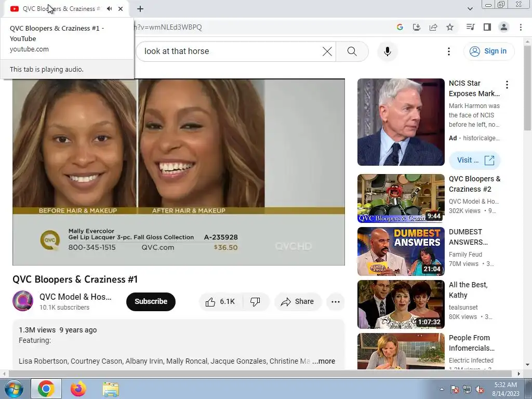Click the Google icon in address bar

pos(400,27)
